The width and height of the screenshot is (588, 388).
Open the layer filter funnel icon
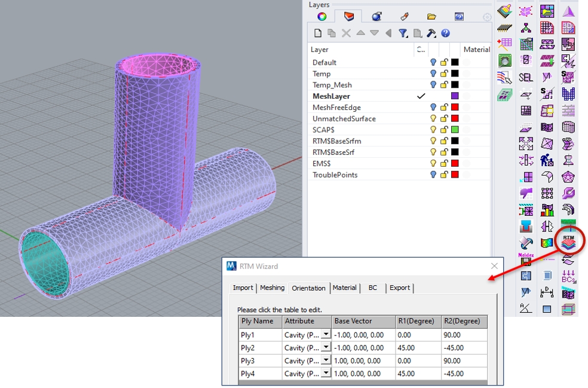coord(403,33)
